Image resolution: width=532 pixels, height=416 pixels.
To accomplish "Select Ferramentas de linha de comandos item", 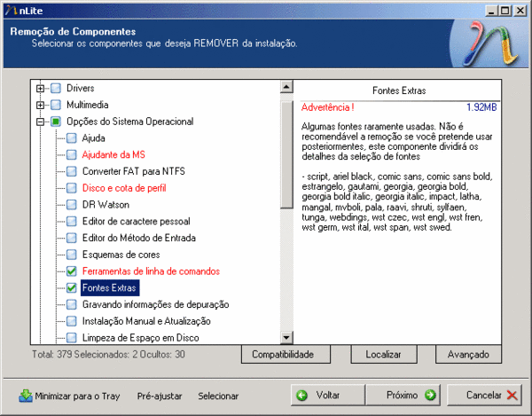I will pos(151,271).
